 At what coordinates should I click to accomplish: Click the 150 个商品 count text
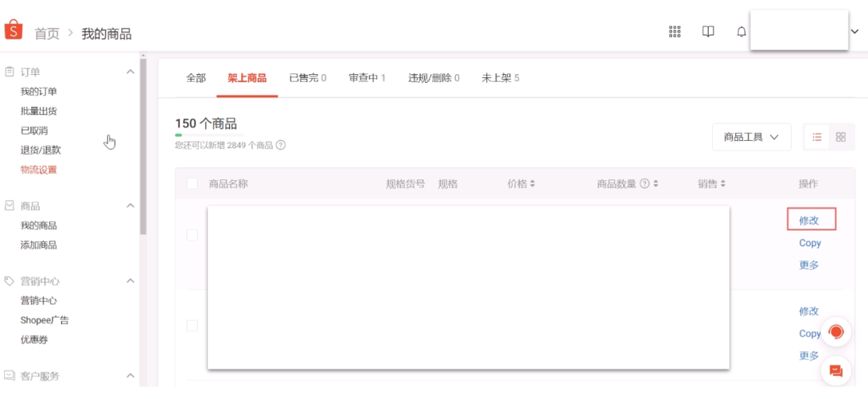206,123
